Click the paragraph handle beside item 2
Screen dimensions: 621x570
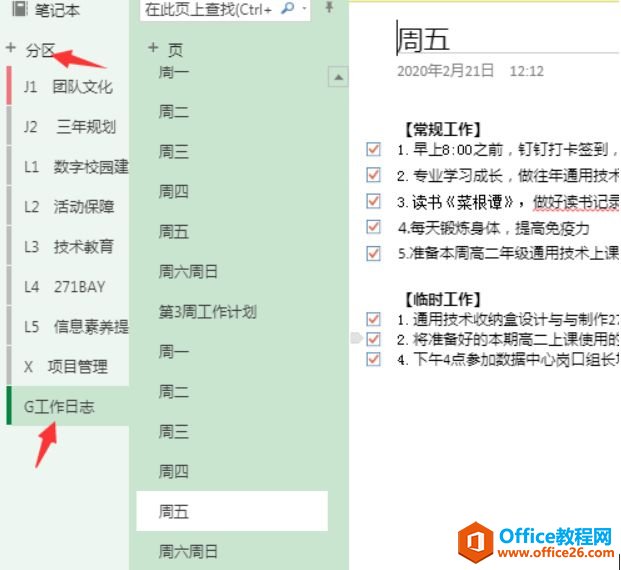356,338
